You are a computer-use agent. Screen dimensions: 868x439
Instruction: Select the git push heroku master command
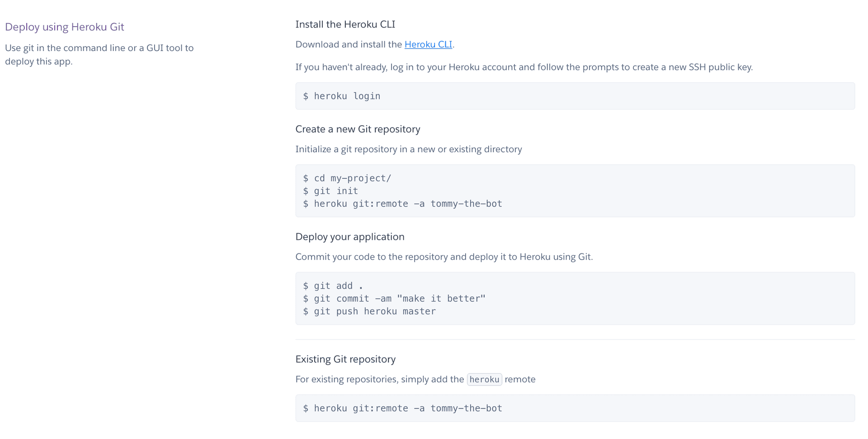[x=369, y=311]
